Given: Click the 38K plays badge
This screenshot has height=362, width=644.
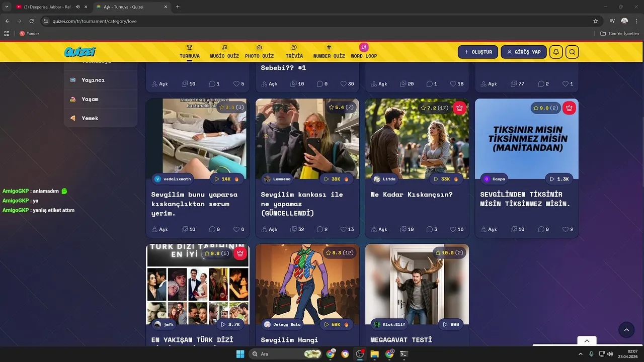Looking at the screenshot, I should click(336, 179).
